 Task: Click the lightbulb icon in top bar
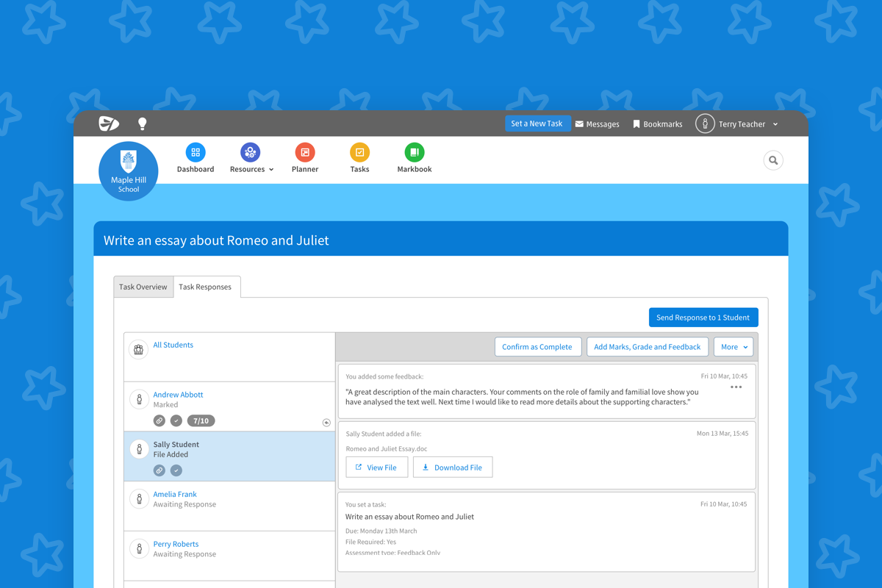pyautogui.click(x=143, y=123)
